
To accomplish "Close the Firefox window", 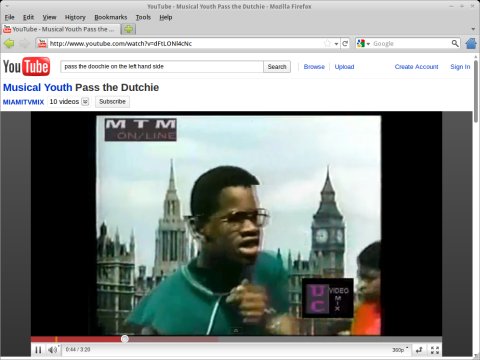I will click(x=472, y=6).
